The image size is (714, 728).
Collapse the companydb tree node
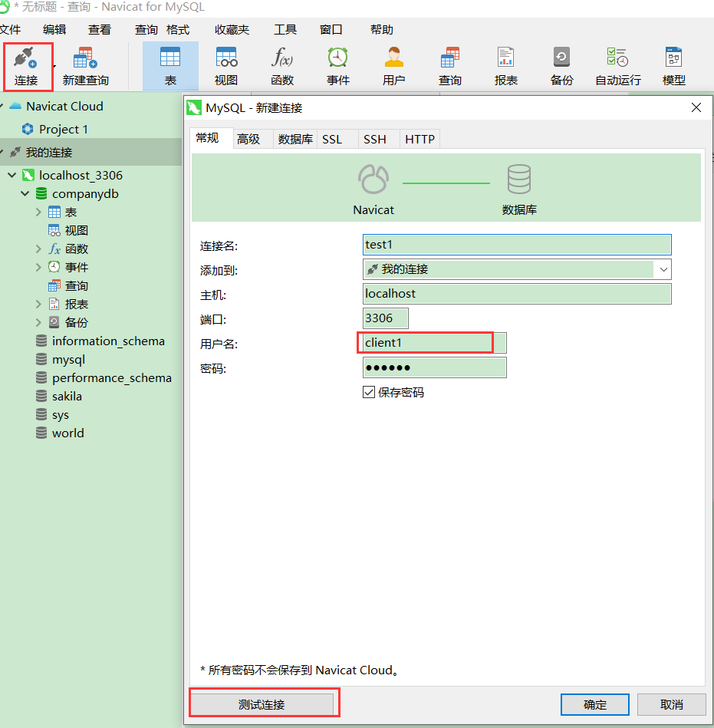click(x=25, y=193)
